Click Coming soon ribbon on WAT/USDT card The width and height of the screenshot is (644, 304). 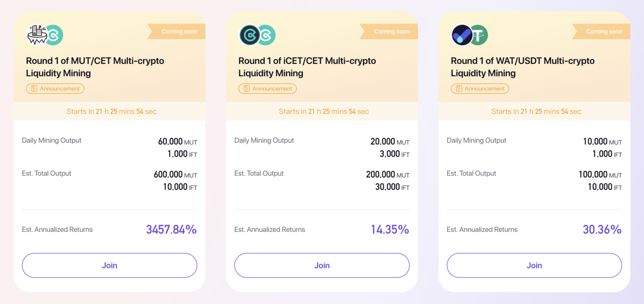point(601,31)
